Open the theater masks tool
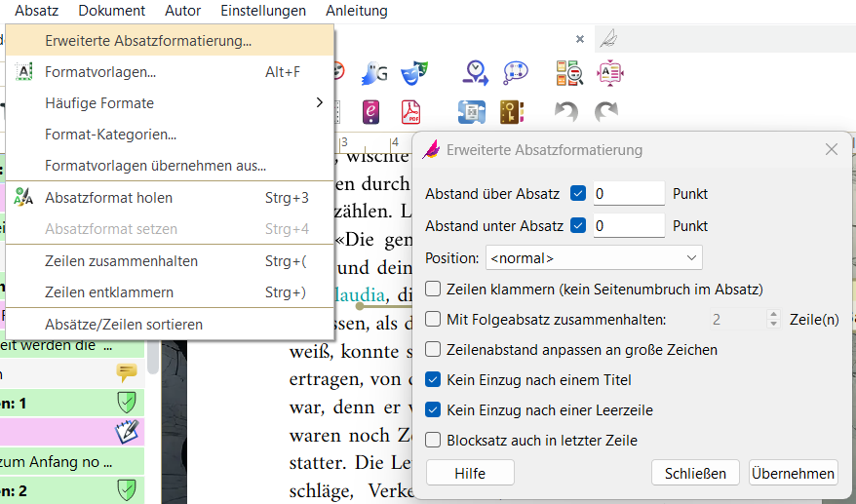 pos(414,72)
